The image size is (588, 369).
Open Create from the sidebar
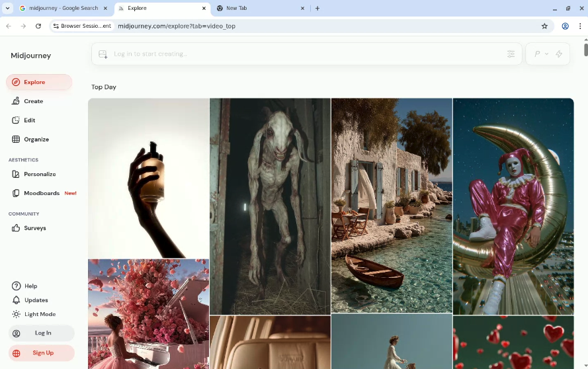point(33,101)
